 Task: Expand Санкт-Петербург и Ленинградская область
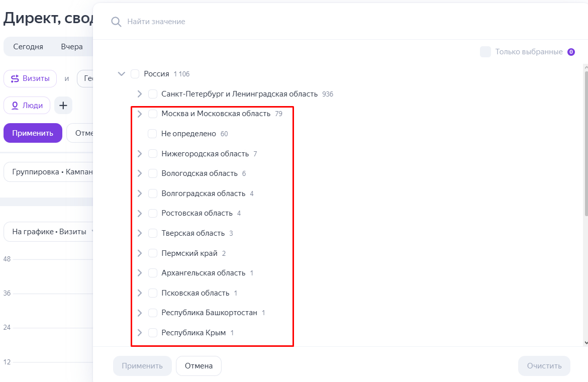[x=140, y=94]
